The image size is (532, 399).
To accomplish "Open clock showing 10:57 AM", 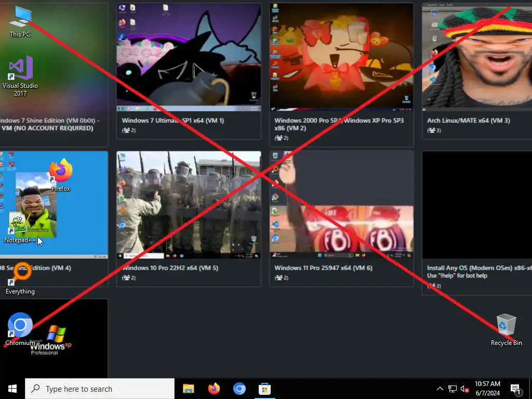I will [x=487, y=389].
